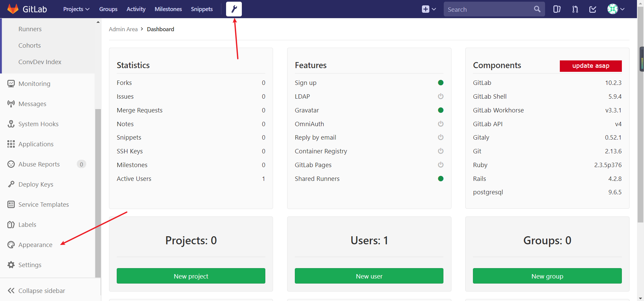
Task: Click the Settings gear icon
Action: pyautogui.click(x=11, y=265)
